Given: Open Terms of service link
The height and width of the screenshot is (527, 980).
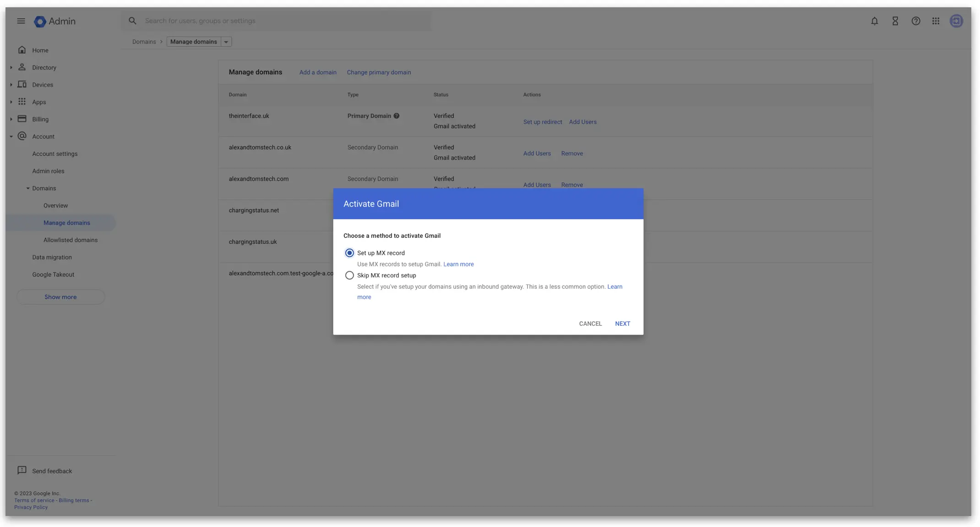Looking at the screenshot, I should coord(34,500).
